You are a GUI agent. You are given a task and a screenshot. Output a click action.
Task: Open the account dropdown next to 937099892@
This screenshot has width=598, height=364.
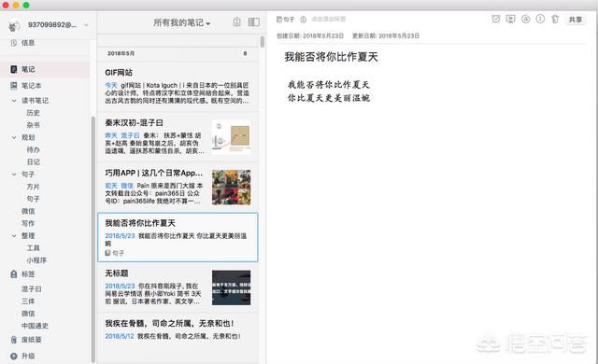[86, 25]
